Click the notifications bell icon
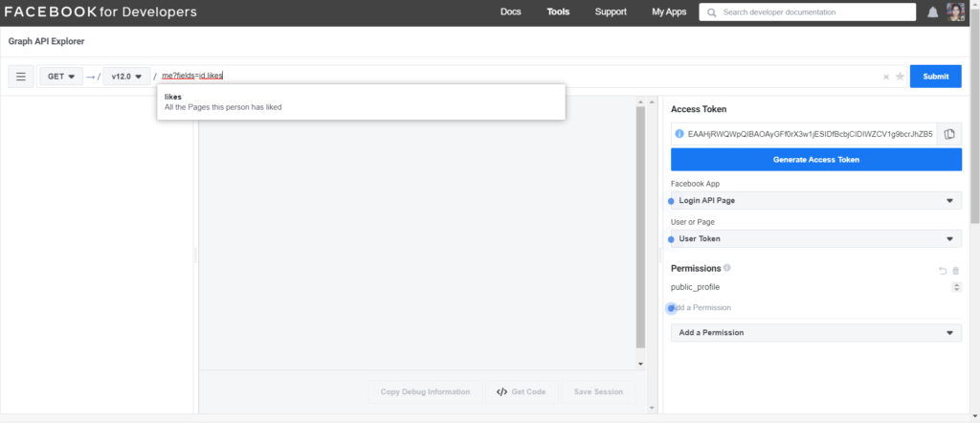Image resolution: width=980 pixels, height=423 pixels. pyautogui.click(x=932, y=11)
